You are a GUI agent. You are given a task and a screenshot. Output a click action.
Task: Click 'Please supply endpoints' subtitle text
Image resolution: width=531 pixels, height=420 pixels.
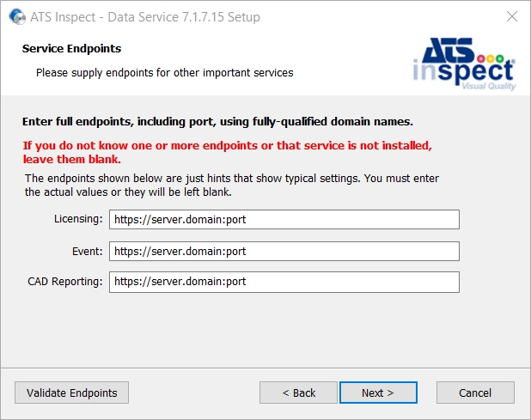pos(165,73)
